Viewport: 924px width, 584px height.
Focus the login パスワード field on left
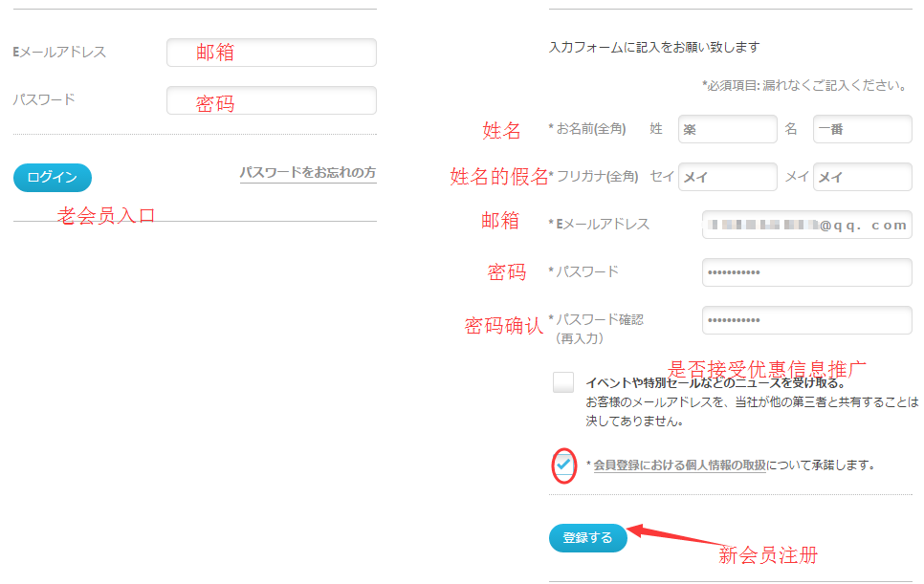click(271, 100)
